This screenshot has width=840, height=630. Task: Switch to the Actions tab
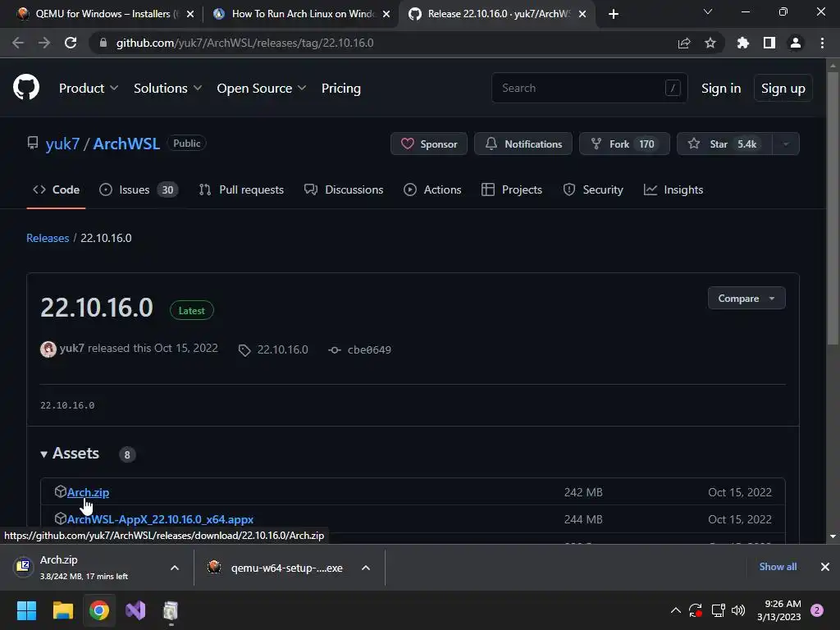(432, 189)
